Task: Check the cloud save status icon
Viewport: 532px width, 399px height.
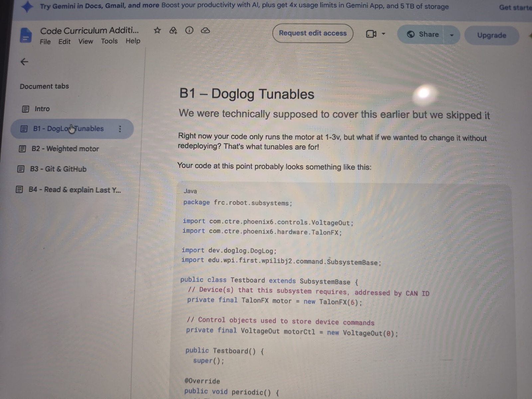Action: [x=205, y=31]
